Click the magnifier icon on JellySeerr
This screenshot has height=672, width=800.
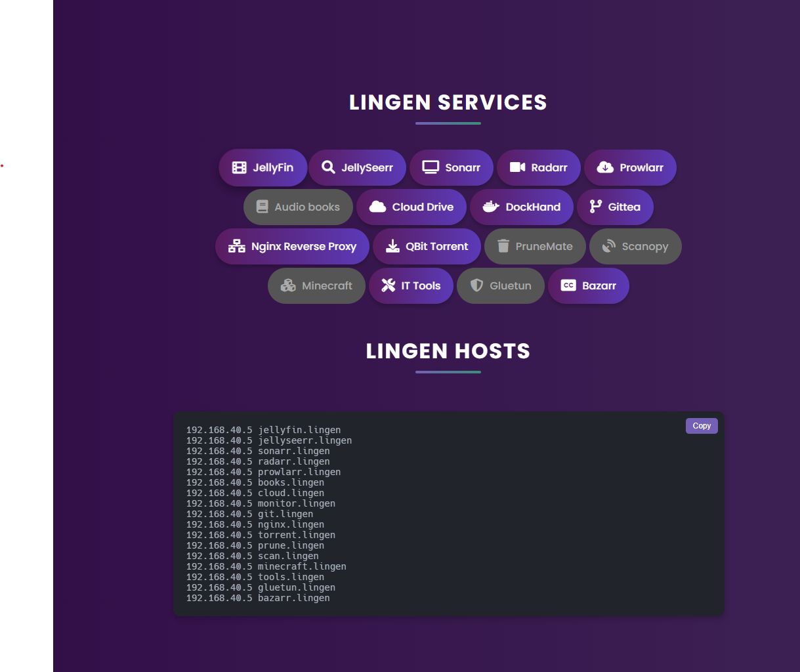[x=328, y=167]
